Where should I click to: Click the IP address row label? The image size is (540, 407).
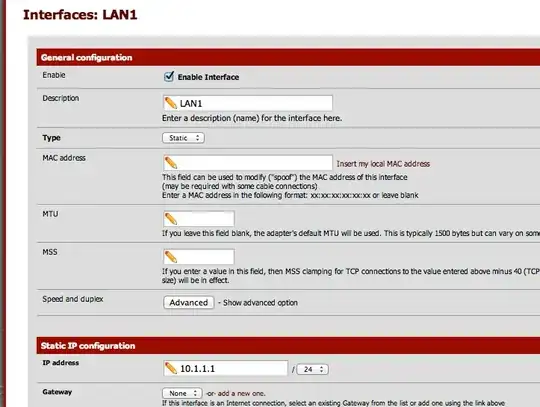(60, 363)
